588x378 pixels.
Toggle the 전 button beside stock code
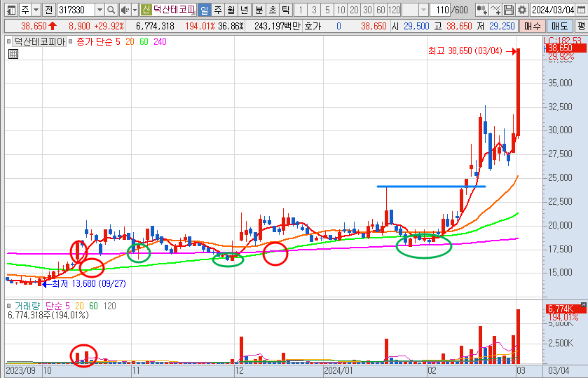pos(49,10)
